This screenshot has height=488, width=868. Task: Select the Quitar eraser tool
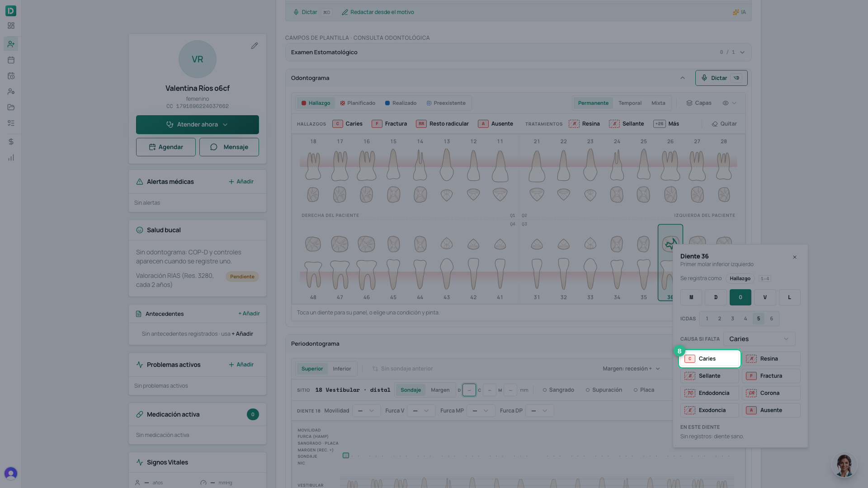pyautogui.click(x=724, y=124)
